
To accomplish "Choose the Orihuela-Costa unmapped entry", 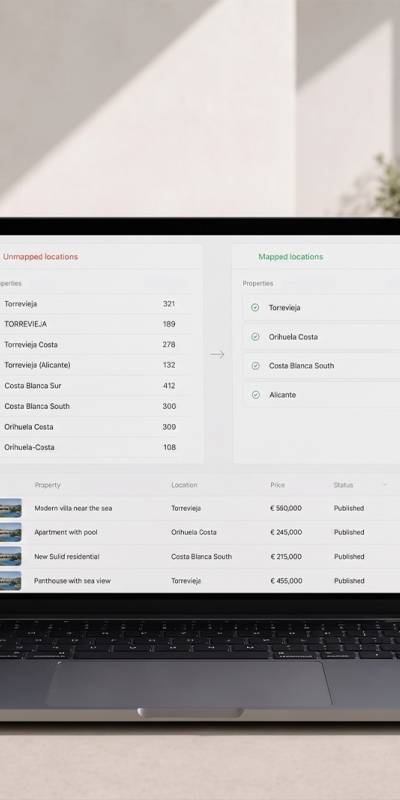I will point(96,447).
